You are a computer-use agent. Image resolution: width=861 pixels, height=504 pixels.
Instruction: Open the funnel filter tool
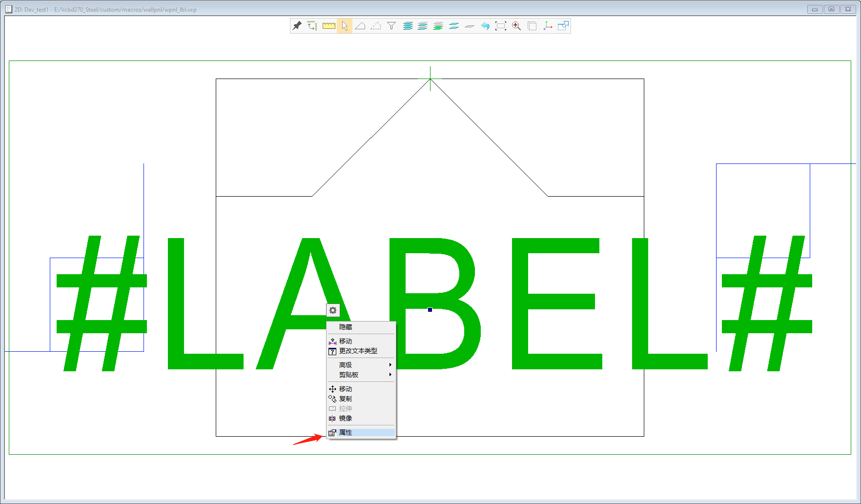pyautogui.click(x=391, y=26)
